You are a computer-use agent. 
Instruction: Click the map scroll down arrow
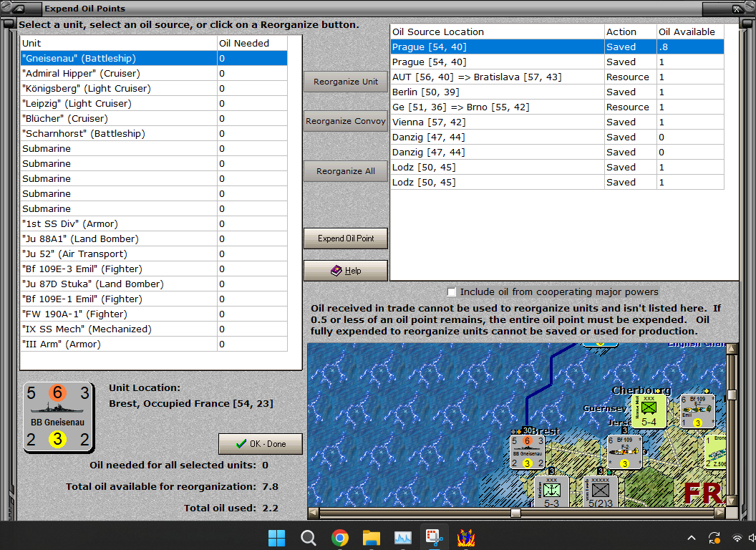coord(732,501)
